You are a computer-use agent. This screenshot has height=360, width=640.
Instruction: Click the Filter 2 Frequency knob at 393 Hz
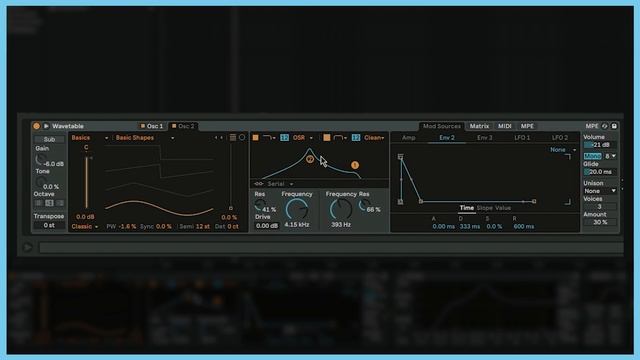(x=340, y=209)
